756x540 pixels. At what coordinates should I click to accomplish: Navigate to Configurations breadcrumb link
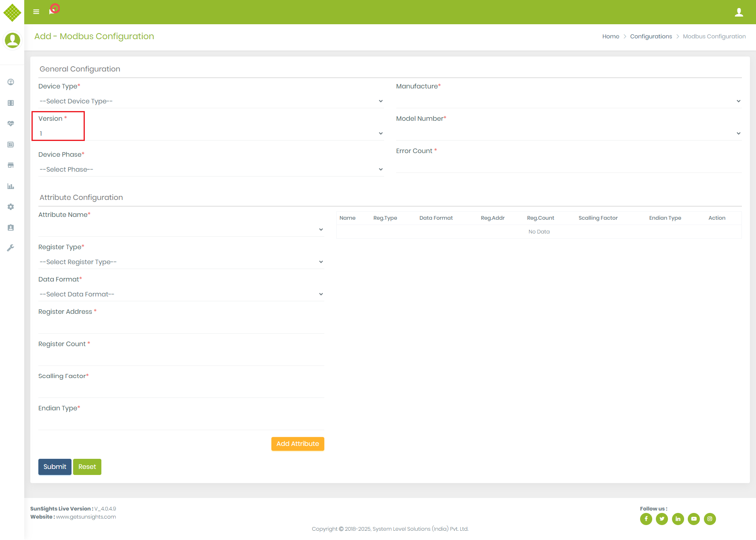(x=651, y=36)
